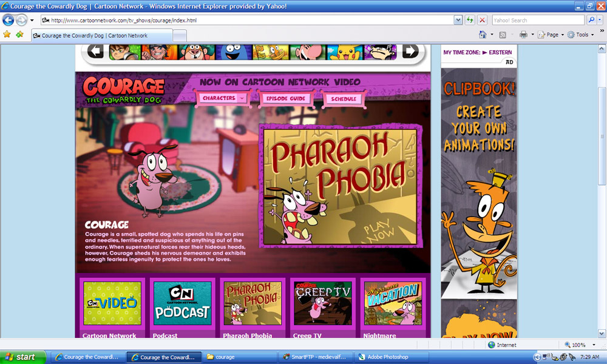Open the Tools menu
Viewport: 607px width, 364px height.
580,35
